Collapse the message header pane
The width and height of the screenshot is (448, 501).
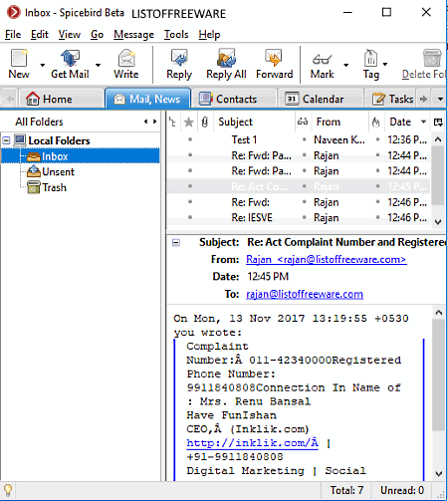tap(176, 243)
